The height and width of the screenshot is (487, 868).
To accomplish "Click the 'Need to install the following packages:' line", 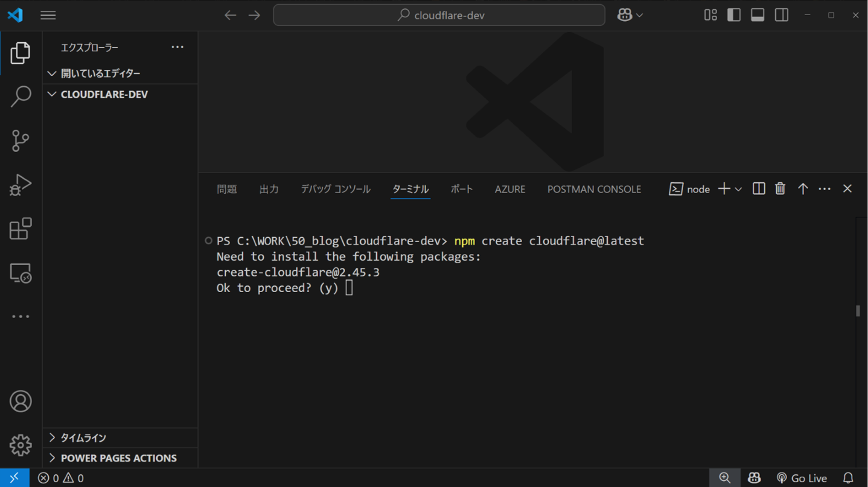I will pos(349,256).
